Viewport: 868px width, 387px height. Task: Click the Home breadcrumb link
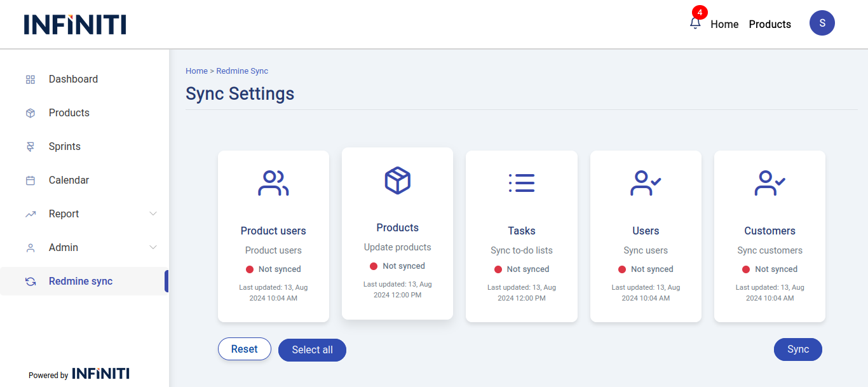pos(196,71)
